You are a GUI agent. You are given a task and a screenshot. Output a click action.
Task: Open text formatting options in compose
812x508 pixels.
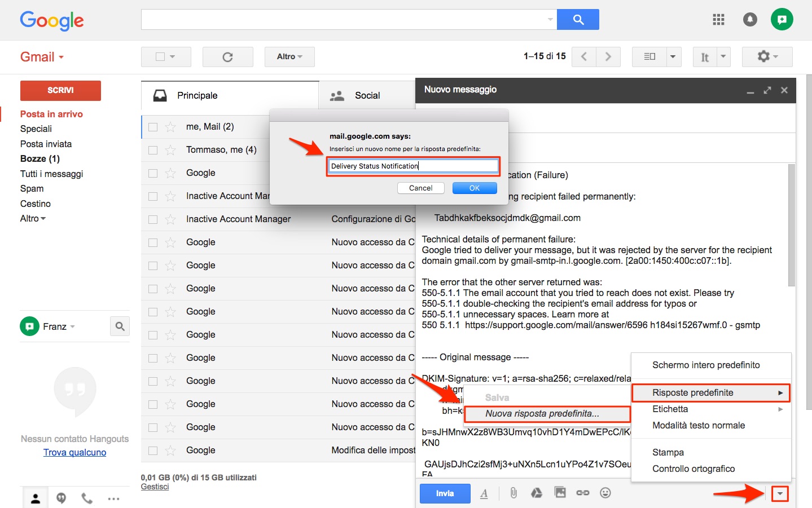[x=484, y=494]
